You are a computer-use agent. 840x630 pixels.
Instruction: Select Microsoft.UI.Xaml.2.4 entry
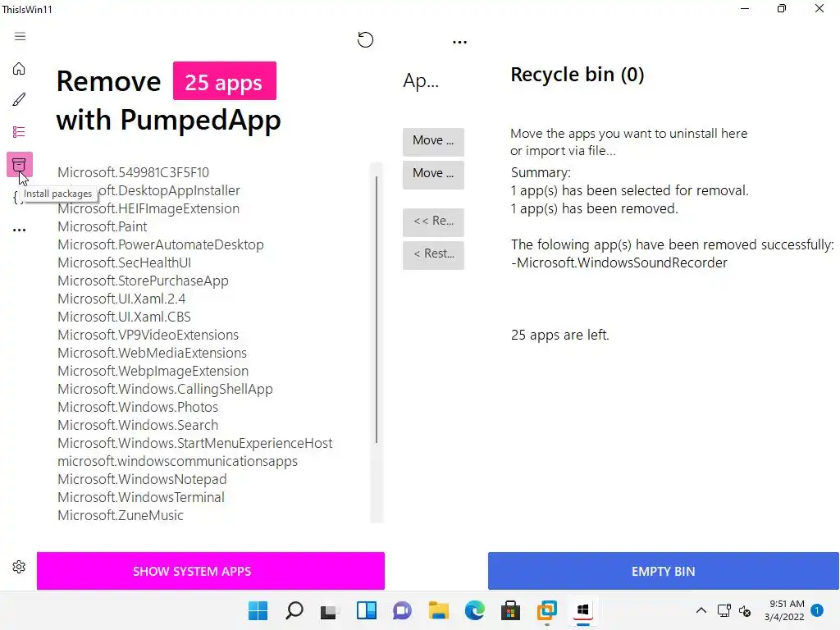121,299
